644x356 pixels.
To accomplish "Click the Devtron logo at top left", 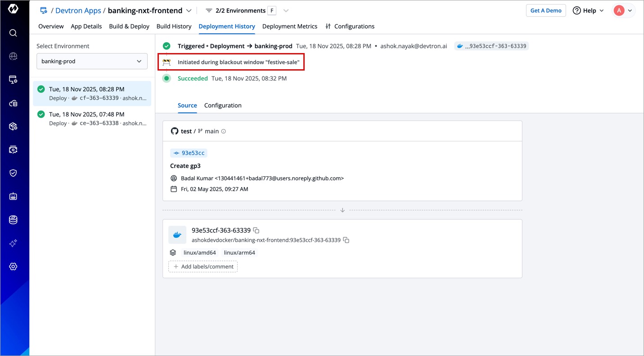I will pos(13,9).
